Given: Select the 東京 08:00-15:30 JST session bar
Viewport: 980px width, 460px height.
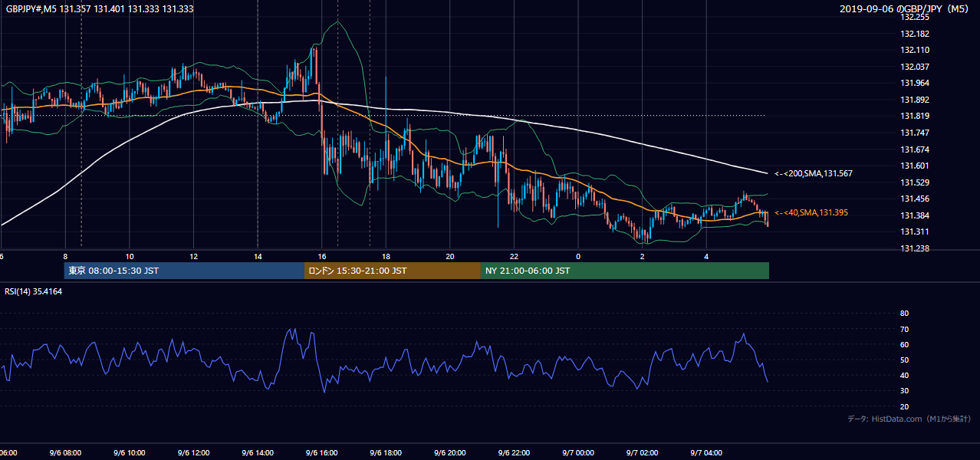Looking at the screenshot, I should [184, 271].
